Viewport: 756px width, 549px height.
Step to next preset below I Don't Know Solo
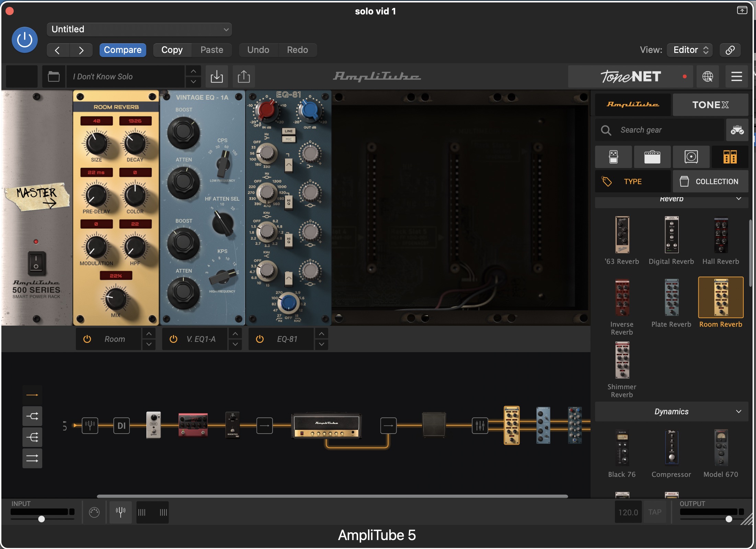point(193,82)
